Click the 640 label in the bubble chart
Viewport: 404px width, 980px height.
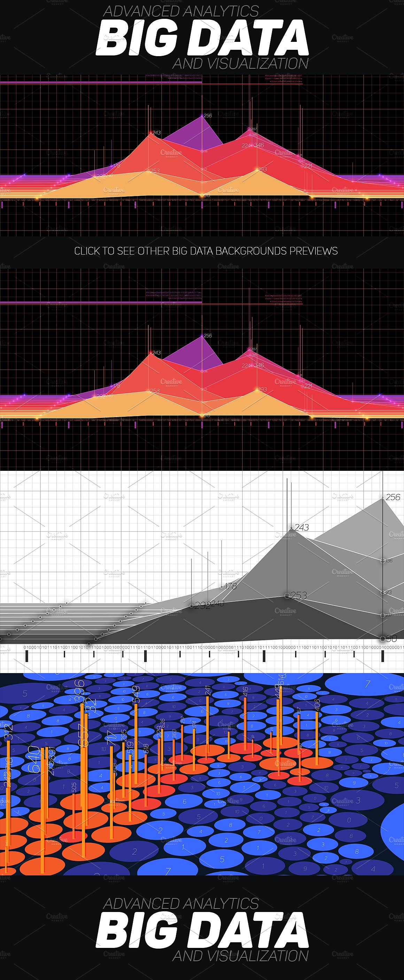point(34,759)
